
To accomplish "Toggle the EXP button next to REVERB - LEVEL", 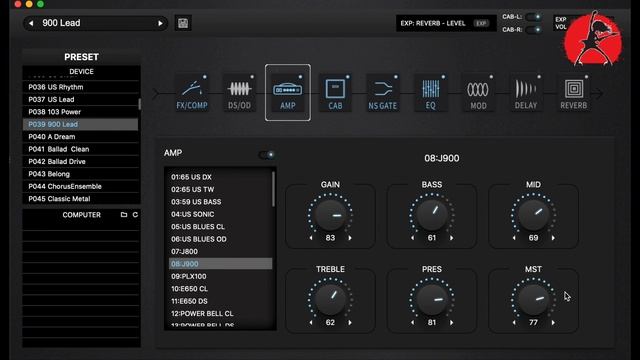I will (481, 23).
